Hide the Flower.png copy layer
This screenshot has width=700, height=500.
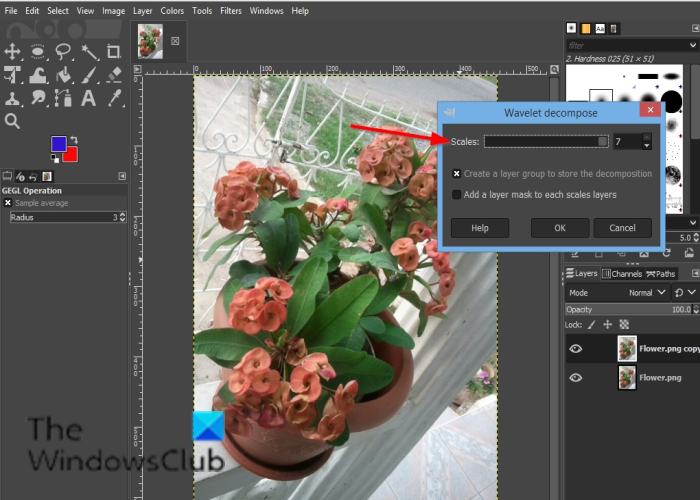(x=575, y=348)
